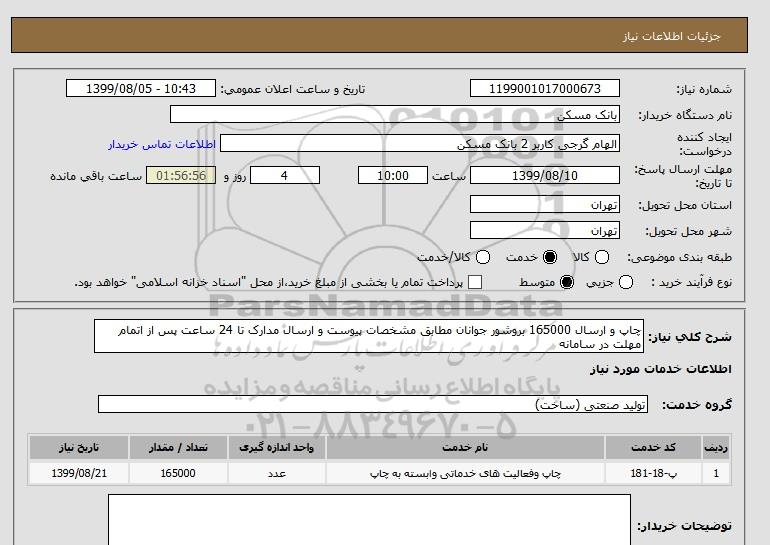Click the deadline date field 1399/08/10

pos(545,175)
